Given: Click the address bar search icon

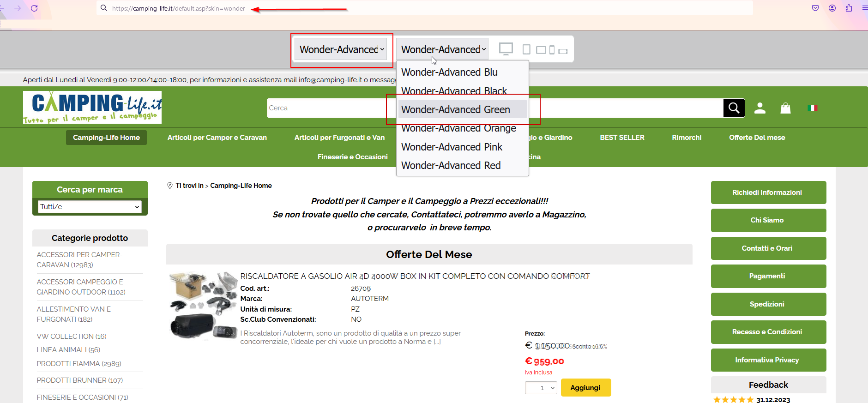Looking at the screenshot, I should (104, 8).
